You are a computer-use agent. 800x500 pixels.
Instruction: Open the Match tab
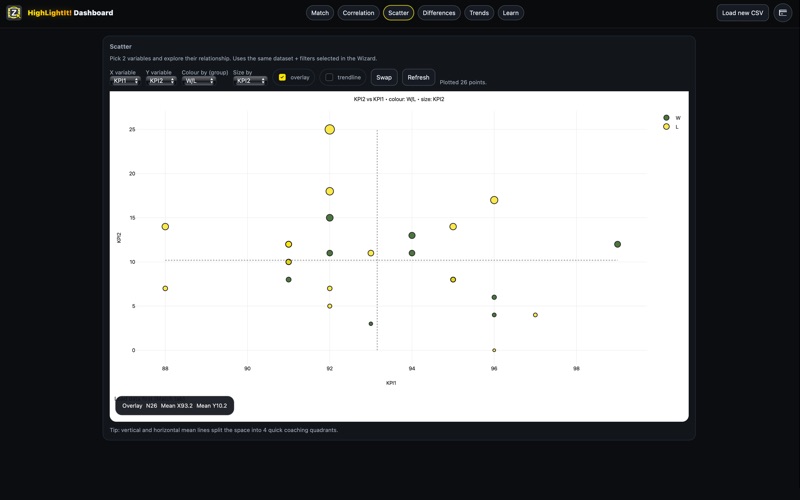(320, 13)
